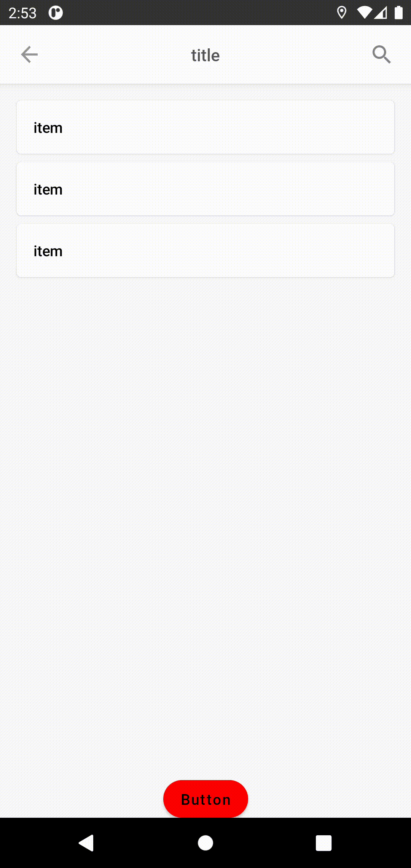This screenshot has height=868, width=411.
Task: Tap the back arrow in the app bar
Action: point(29,55)
